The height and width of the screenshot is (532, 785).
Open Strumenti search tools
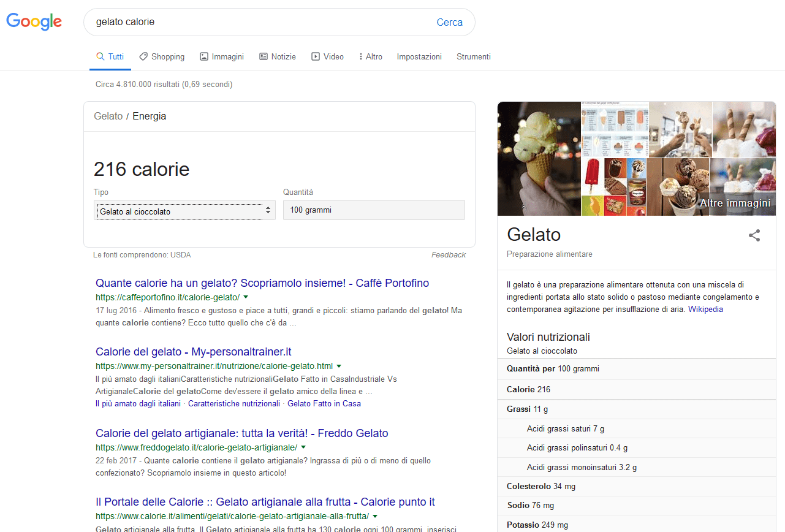473,56
